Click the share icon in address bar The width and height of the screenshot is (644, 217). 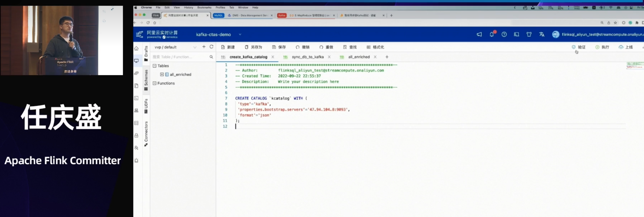tap(609, 23)
